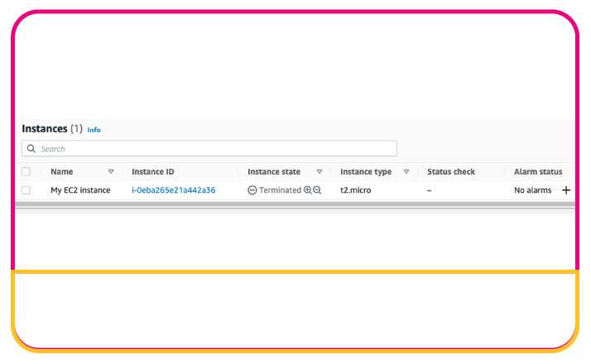Click the zoom-out magnifier beside Terminated

pos(317,190)
